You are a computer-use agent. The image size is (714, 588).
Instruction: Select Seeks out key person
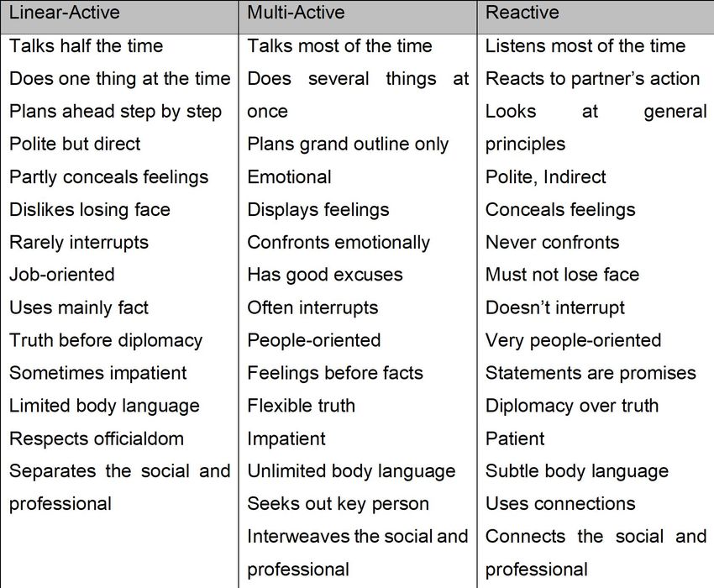tap(338, 504)
